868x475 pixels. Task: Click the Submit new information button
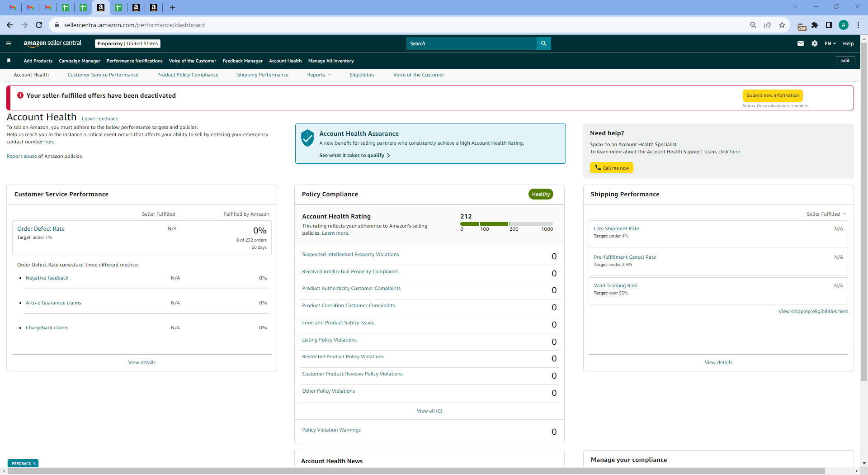[x=773, y=95]
